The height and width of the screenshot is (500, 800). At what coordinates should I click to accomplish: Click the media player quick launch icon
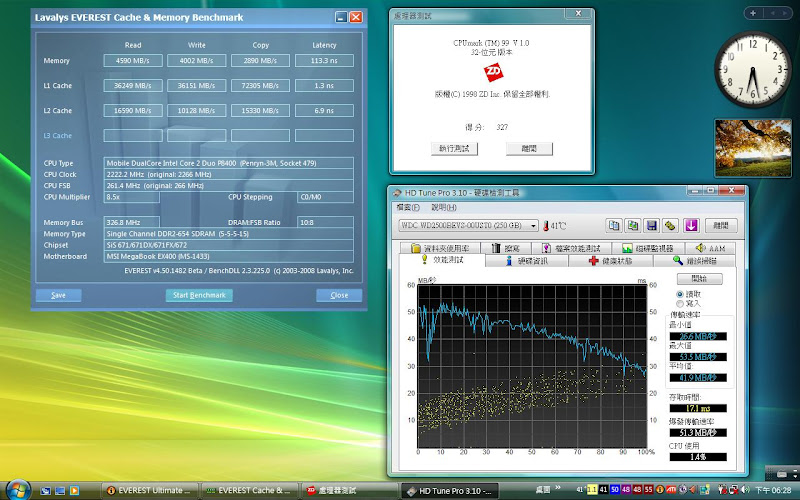(74, 491)
